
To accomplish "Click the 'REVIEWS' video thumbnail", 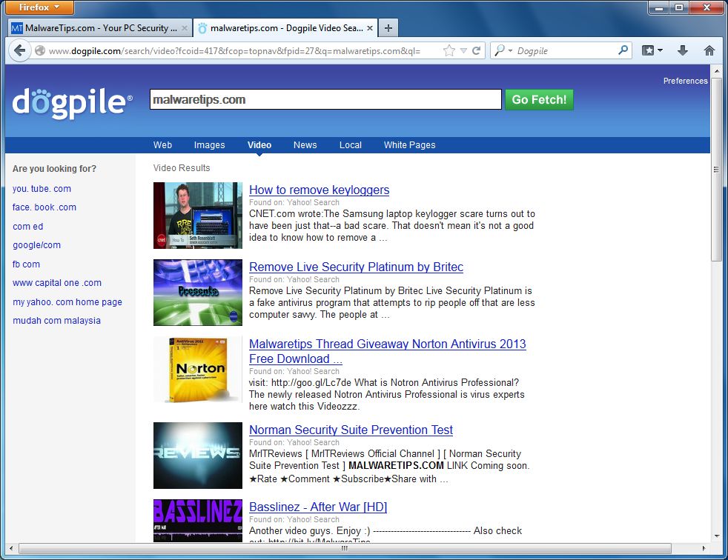I will point(198,455).
